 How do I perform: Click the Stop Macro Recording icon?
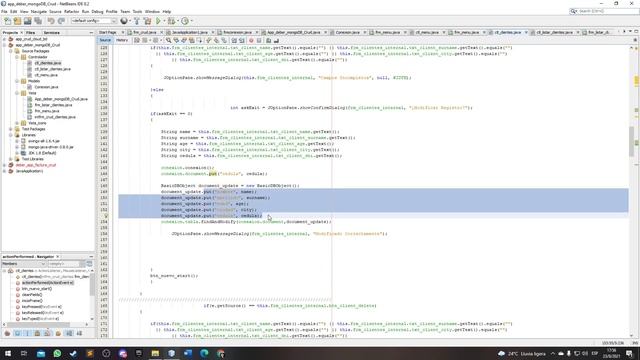[x=259, y=40]
